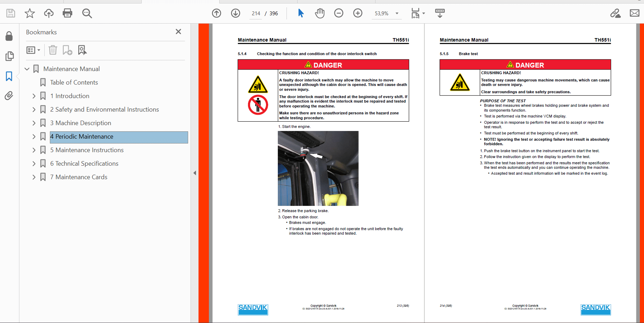The height and width of the screenshot is (323, 644).
Task: Go to next page arrow
Action: (x=236, y=13)
